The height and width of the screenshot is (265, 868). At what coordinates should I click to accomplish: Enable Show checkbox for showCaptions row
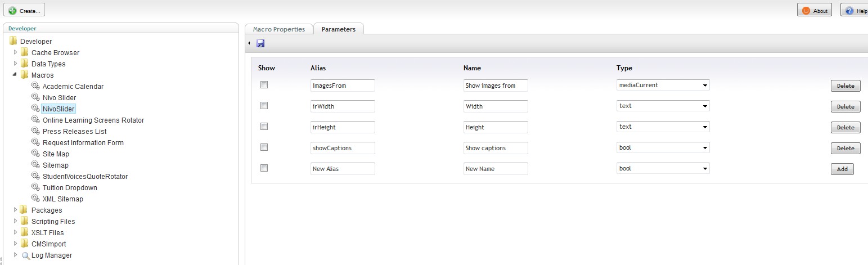tap(264, 147)
